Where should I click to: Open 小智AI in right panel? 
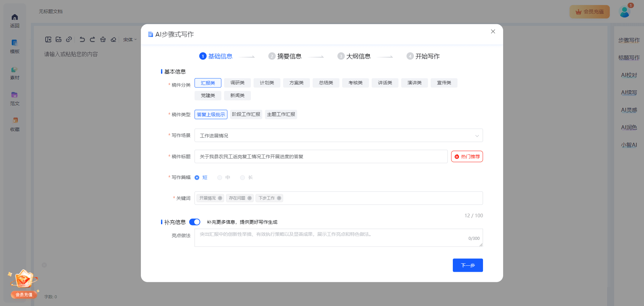click(x=629, y=145)
